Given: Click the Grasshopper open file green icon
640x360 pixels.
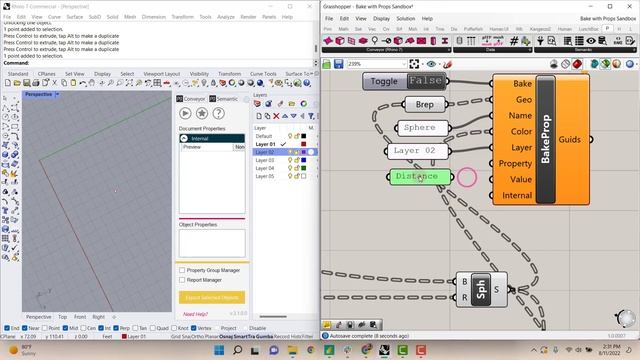Looking at the screenshot, I should (x=327, y=64).
